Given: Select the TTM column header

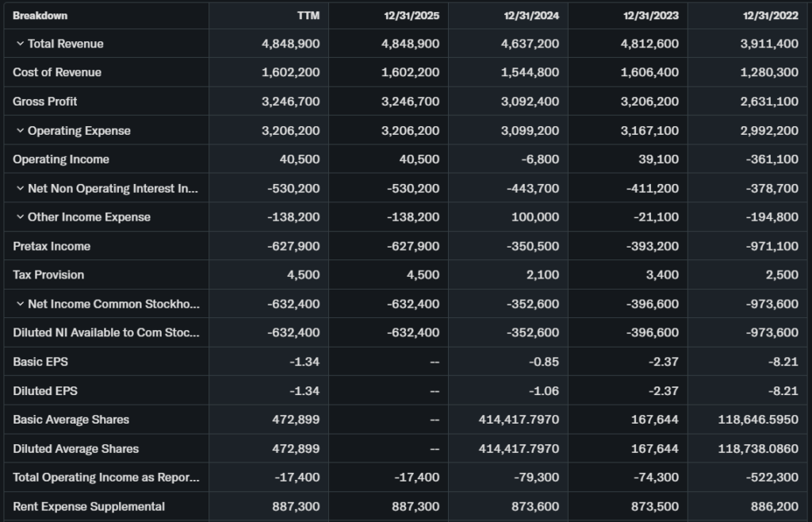Looking at the screenshot, I should click(x=308, y=15).
